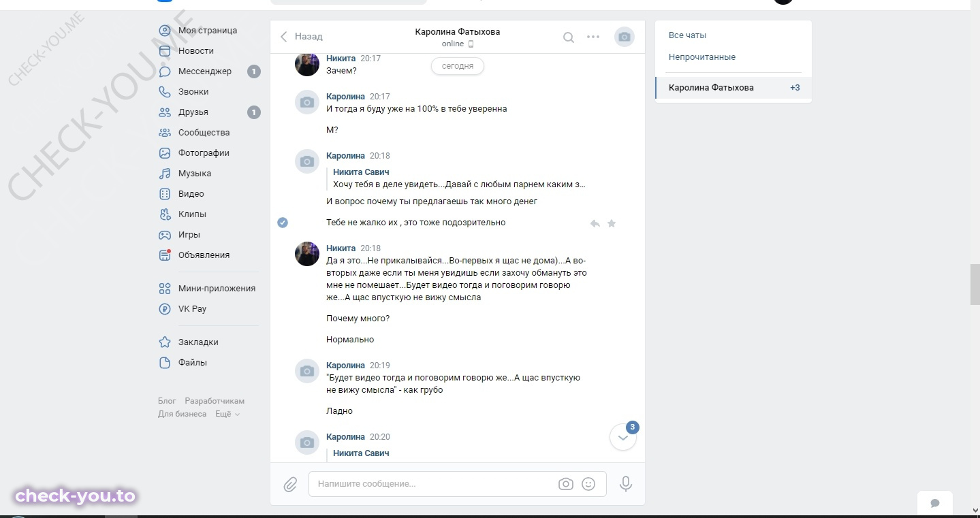980x518 pixels.
Task: Open Никита's avatar at 20:18 message
Action: (x=307, y=254)
